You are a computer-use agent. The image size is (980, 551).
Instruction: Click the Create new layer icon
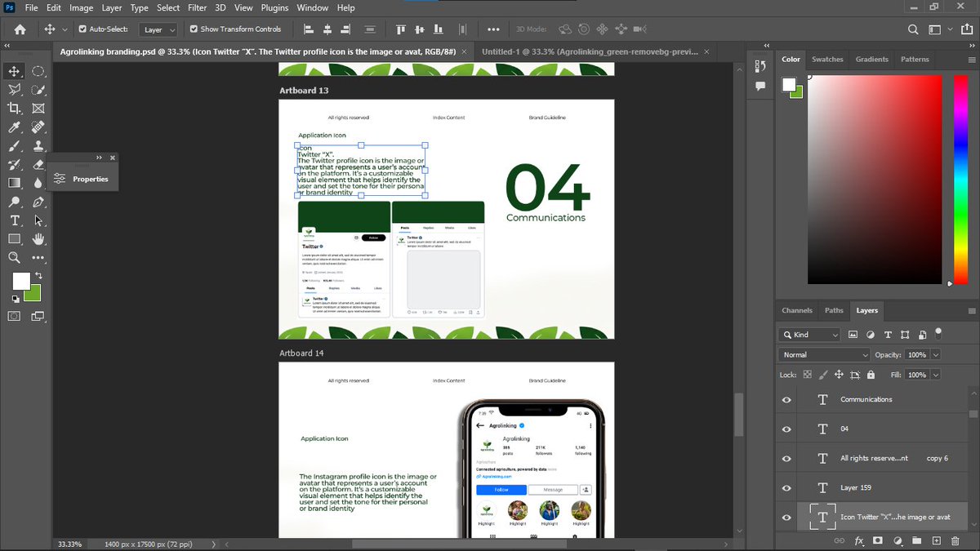click(x=937, y=540)
